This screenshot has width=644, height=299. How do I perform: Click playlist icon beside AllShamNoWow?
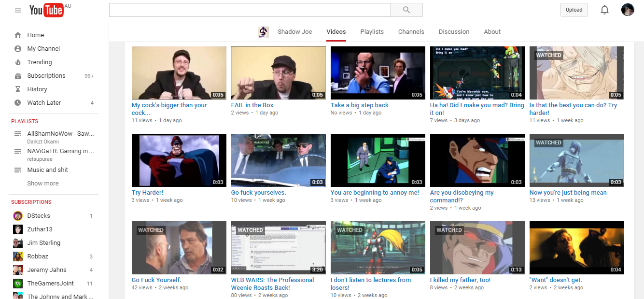click(x=18, y=134)
